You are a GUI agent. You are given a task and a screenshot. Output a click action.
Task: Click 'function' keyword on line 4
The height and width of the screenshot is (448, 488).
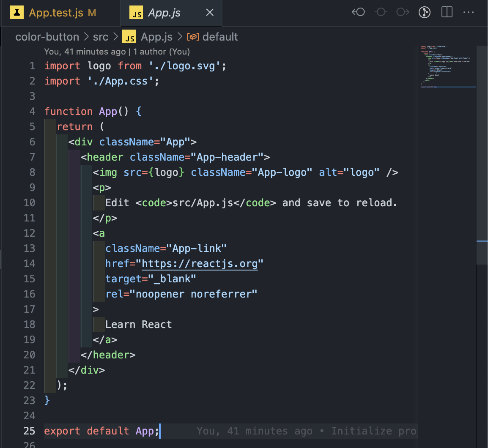click(69, 112)
